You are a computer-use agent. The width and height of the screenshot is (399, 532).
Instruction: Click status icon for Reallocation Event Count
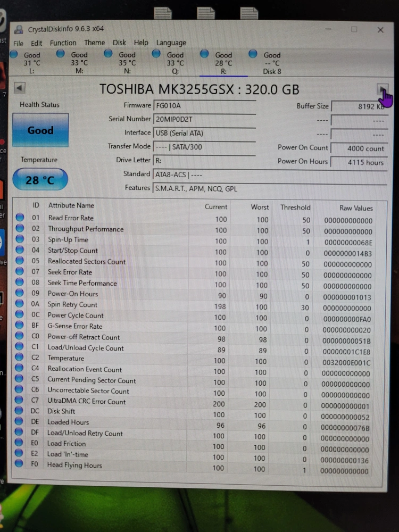[19, 368]
